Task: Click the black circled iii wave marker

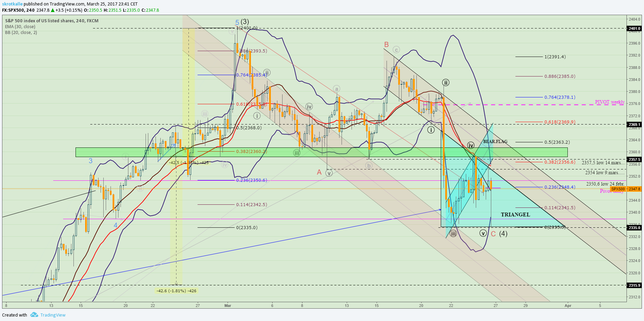Action: point(453,234)
